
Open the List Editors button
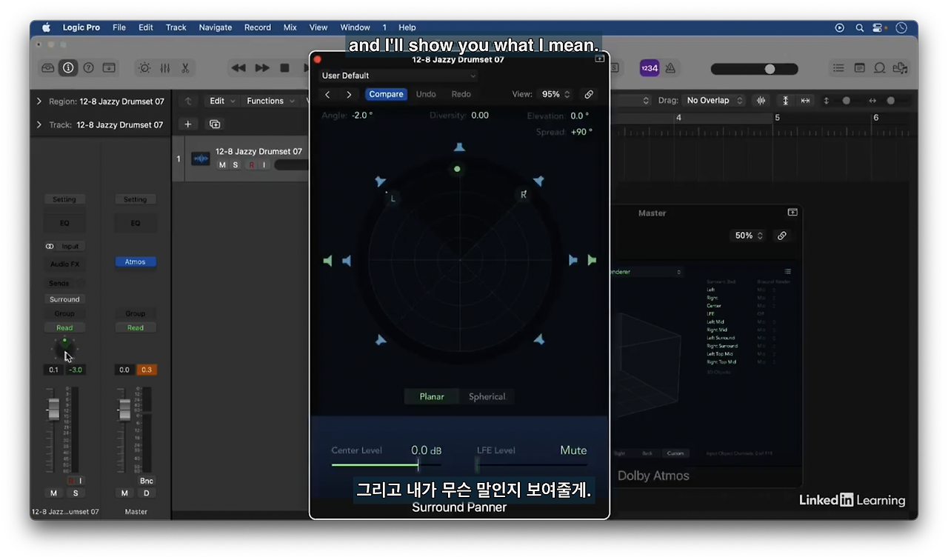point(838,68)
